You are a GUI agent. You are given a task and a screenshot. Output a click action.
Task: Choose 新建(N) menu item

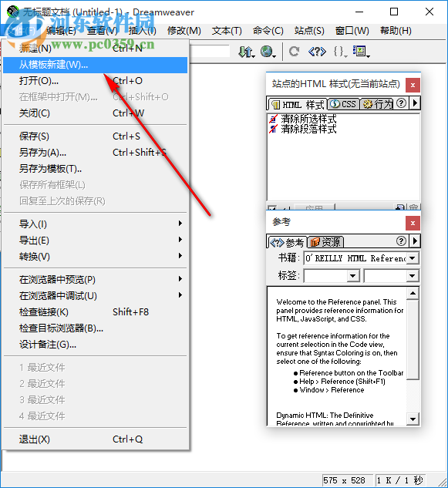[96, 49]
